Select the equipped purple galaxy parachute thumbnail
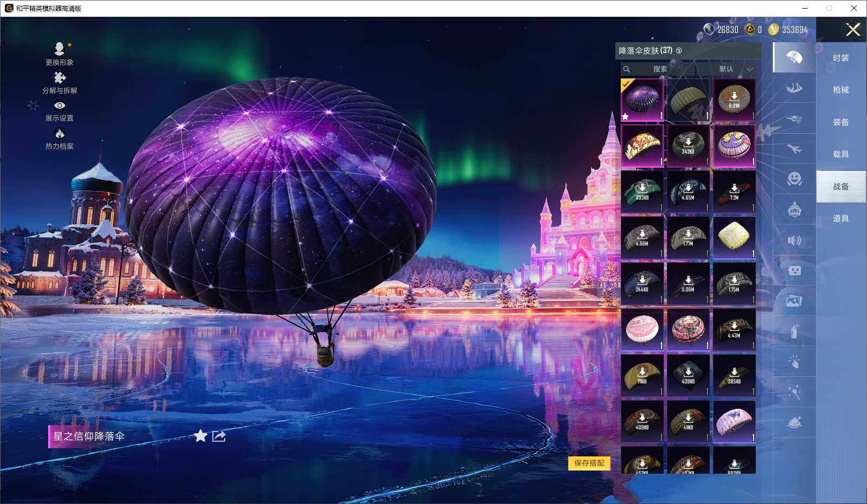The image size is (867, 504). click(x=642, y=100)
